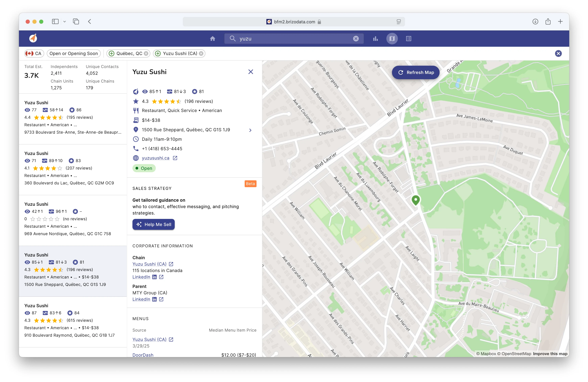
Task: Open the DoorDash menu source link
Action: 143,355
